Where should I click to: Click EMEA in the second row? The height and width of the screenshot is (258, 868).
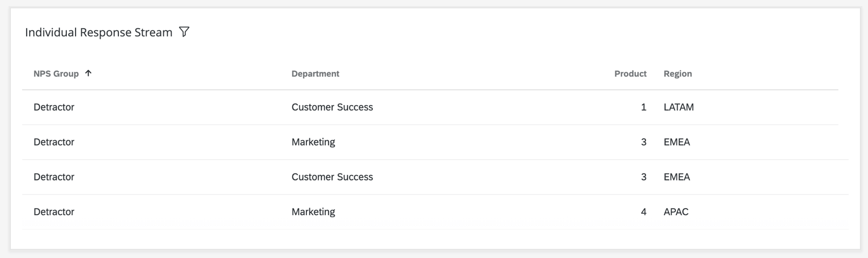click(677, 142)
